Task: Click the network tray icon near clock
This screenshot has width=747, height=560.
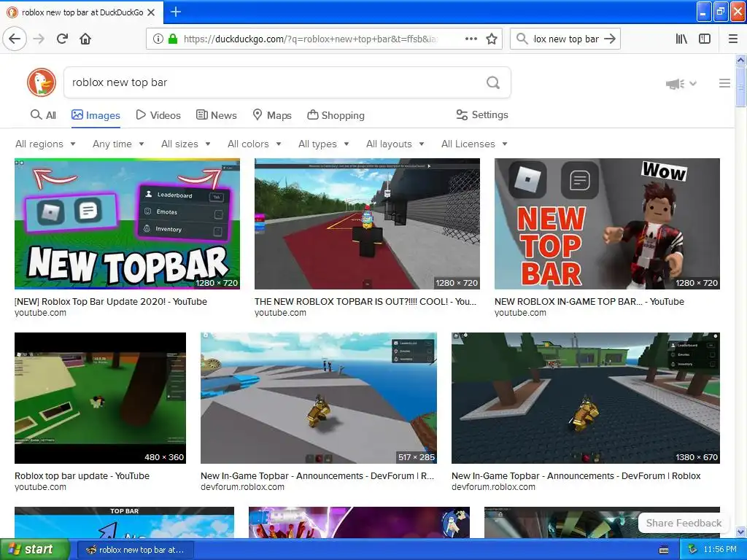Action: point(693,549)
